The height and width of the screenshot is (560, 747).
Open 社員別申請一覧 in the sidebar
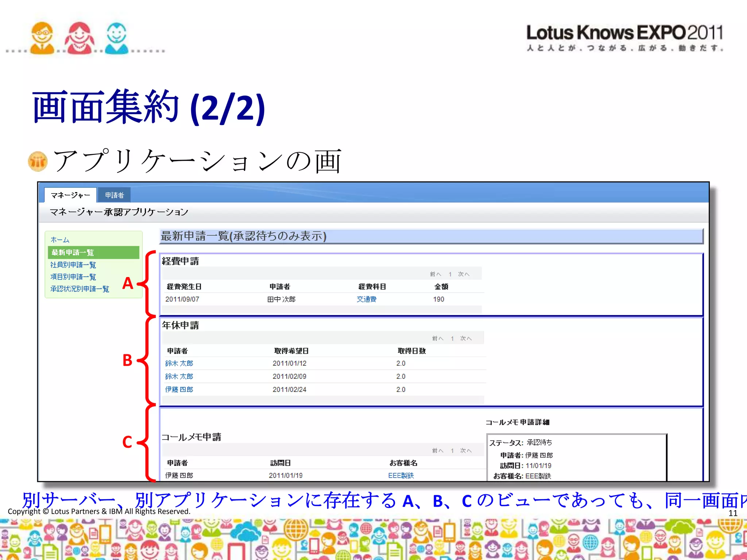pos(73,265)
